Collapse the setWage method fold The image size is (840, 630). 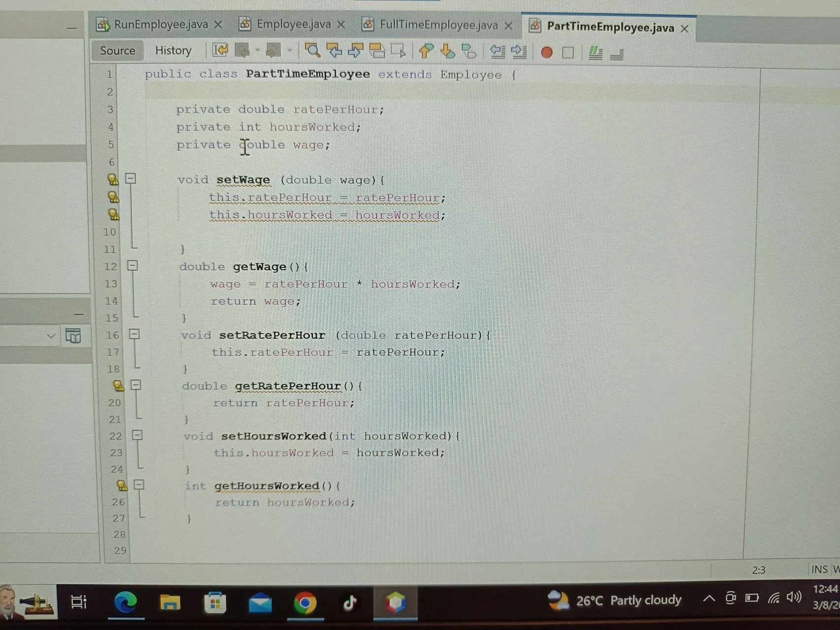click(x=130, y=179)
